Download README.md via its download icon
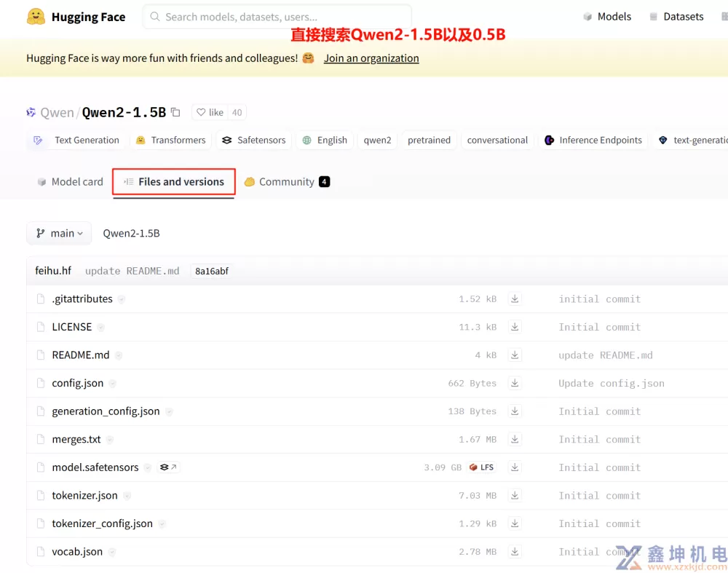The height and width of the screenshot is (573, 728). pos(515,355)
